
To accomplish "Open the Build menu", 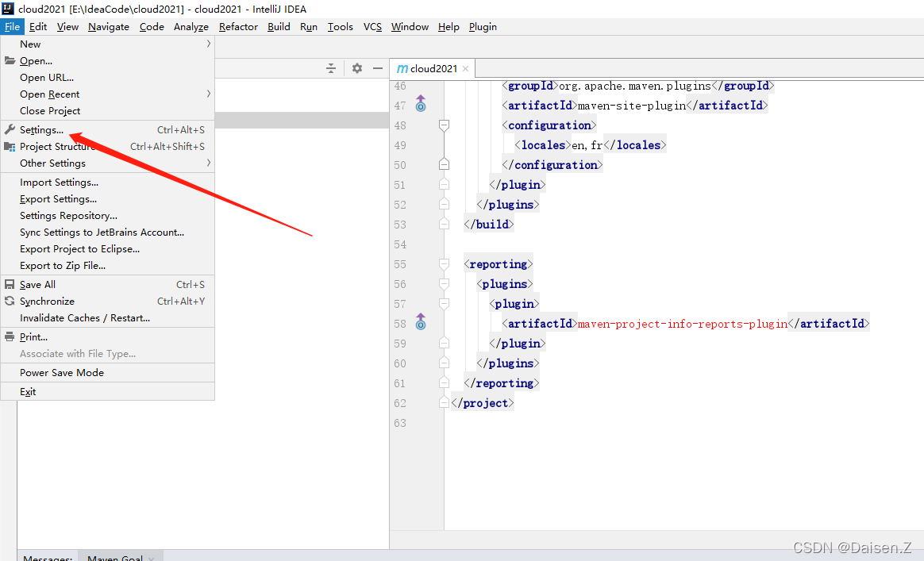I will click(x=278, y=27).
